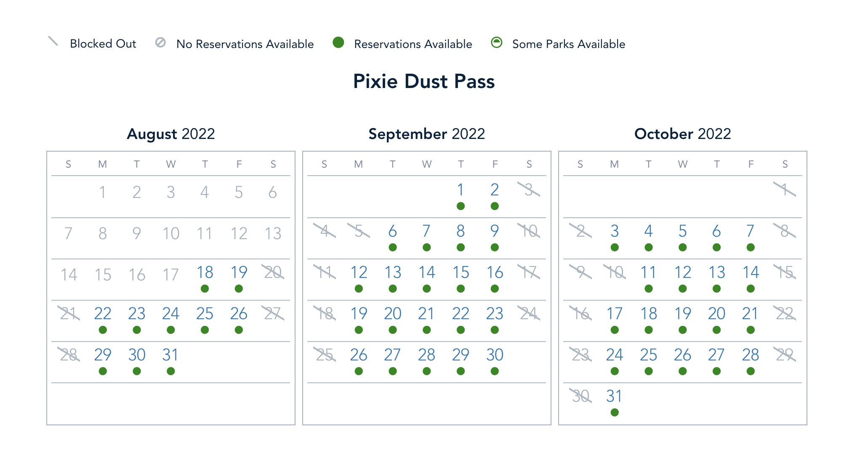Click blocked-out August 20
Image resolution: width=868 pixels, height=459 pixels.
point(273,272)
